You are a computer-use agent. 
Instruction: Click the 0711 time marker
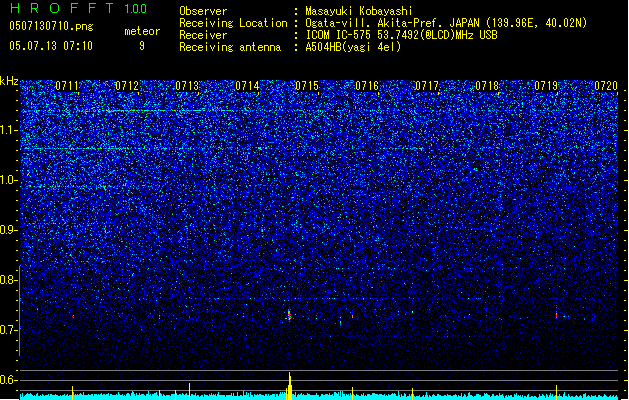click(67, 86)
